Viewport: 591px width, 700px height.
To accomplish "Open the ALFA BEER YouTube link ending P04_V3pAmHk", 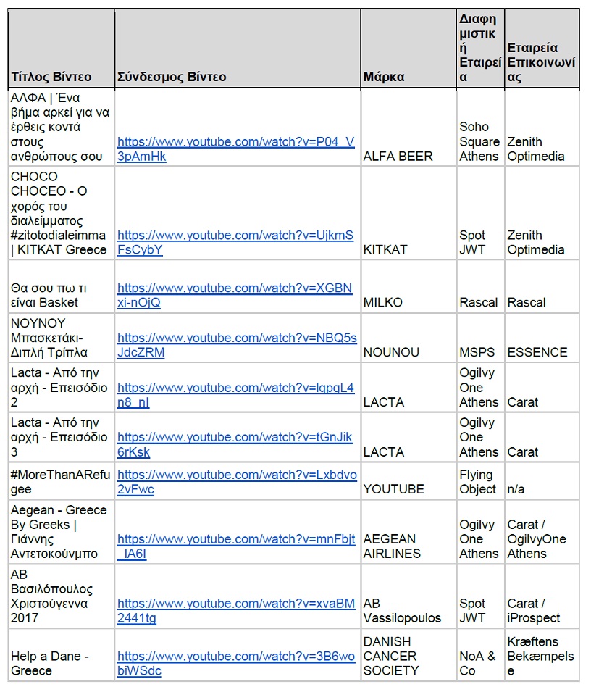I will [236, 149].
